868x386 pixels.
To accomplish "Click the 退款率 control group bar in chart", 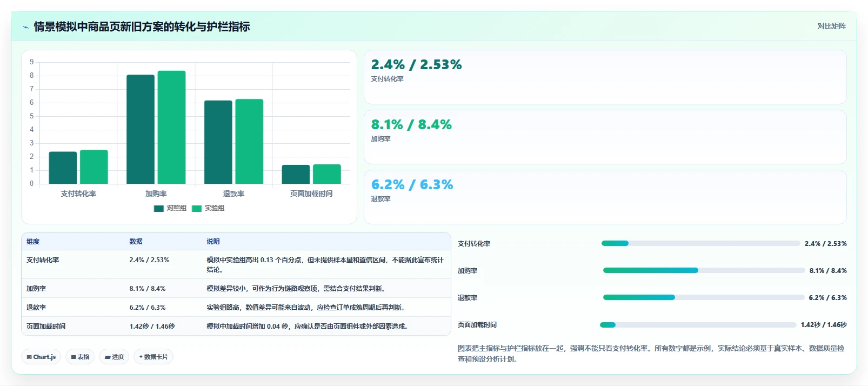I will [218, 142].
